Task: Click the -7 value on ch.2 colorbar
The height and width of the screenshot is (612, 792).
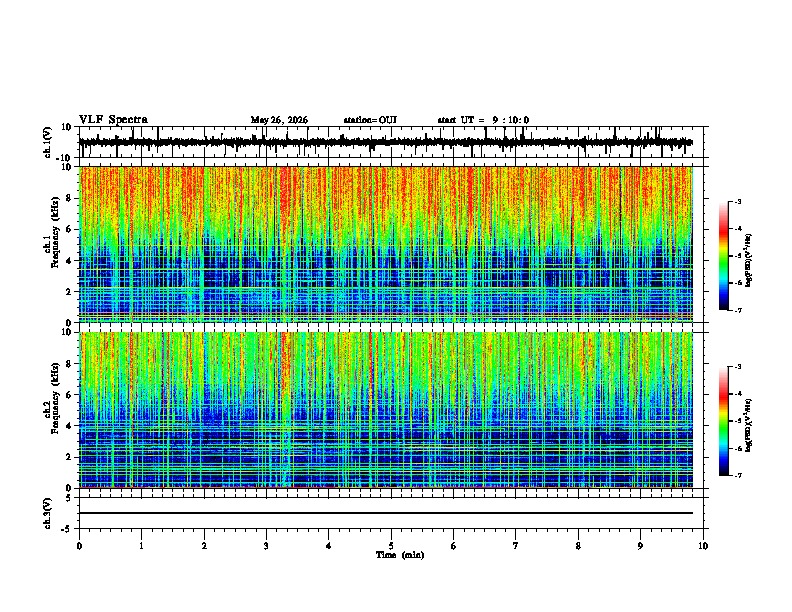Action: tap(737, 475)
